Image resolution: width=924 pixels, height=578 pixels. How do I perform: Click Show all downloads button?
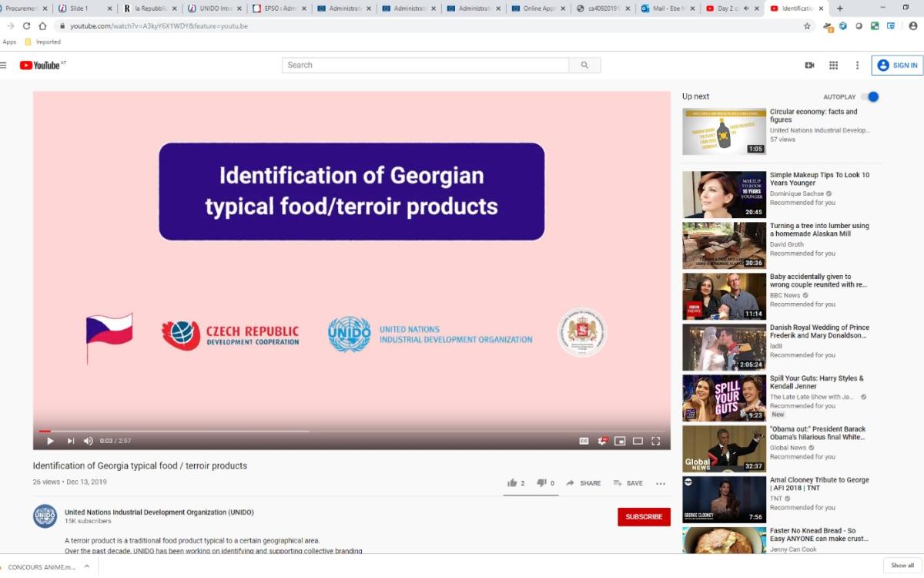click(902, 566)
